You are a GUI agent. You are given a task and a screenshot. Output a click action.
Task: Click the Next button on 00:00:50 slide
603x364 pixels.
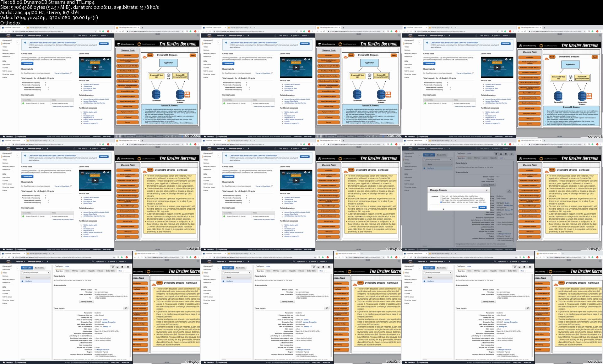pyautogui.click(x=193, y=55)
